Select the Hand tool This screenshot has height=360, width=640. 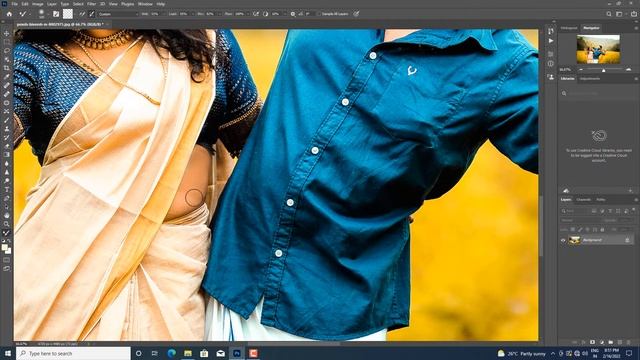pos(7,215)
